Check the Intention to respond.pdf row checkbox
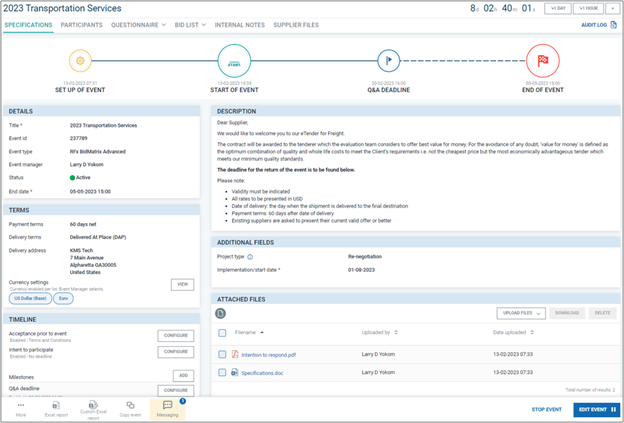The image size is (624, 423). [222, 354]
